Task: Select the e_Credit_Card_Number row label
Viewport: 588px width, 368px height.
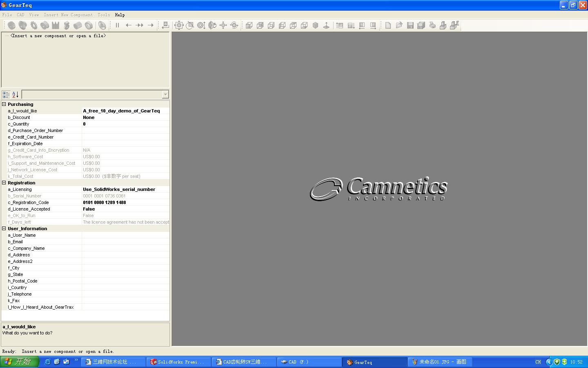Action: tap(31, 137)
